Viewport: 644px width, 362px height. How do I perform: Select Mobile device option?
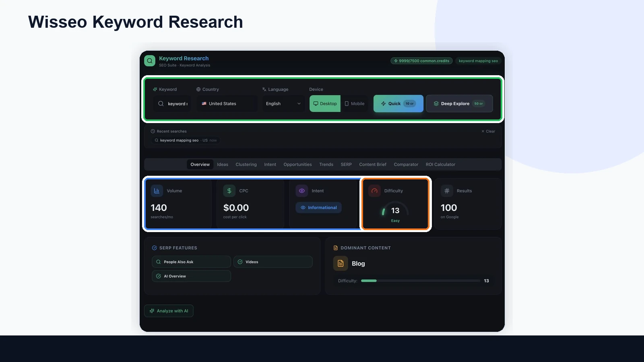pos(355,103)
